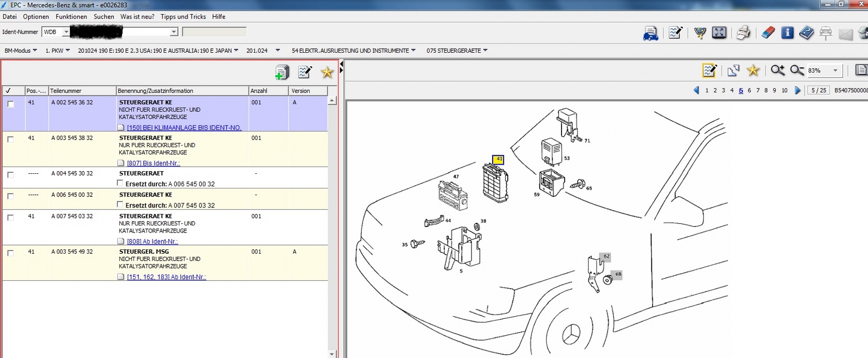868x358 pixels.
Task: Click the checkmark column header
Action: [x=14, y=91]
